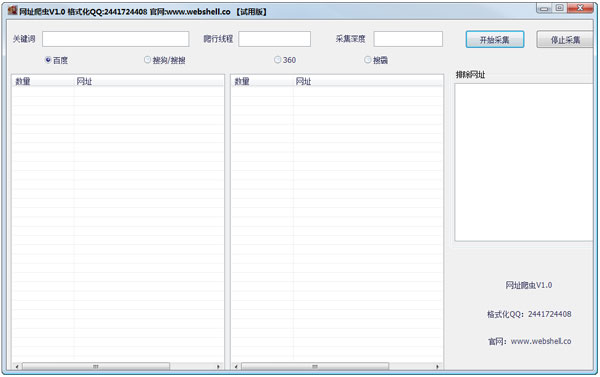Stop crawling with 停止采集 button
The image size is (600, 377).
point(565,39)
